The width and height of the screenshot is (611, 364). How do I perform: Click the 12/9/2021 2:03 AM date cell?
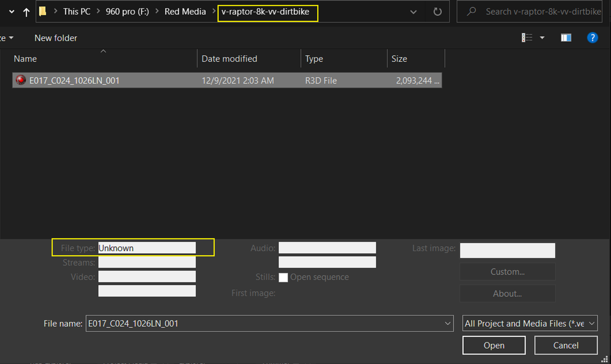(238, 81)
